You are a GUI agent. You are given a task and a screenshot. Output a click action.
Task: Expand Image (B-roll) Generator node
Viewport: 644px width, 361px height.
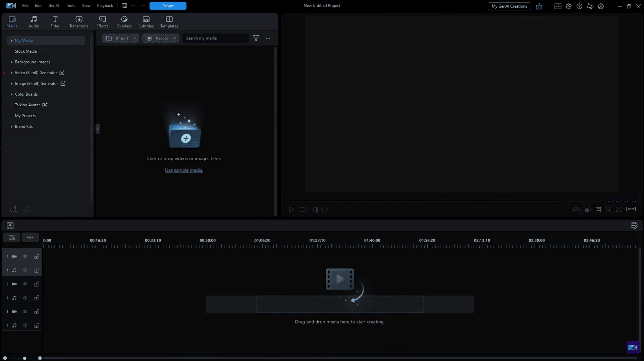12,84
